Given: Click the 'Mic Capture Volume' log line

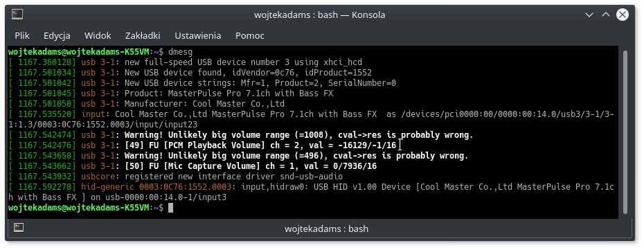Looking at the screenshot, I should tap(193, 166).
